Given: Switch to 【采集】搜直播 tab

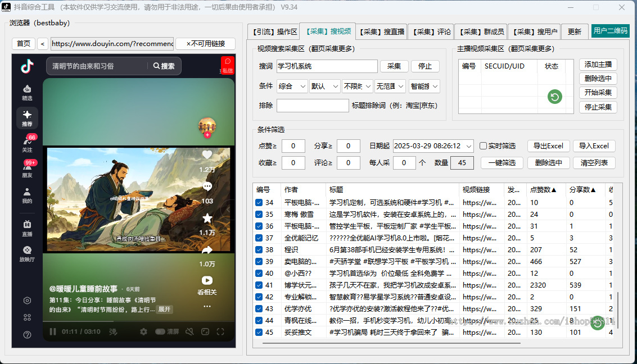Looking at the screenshot, I should [382, 32].
